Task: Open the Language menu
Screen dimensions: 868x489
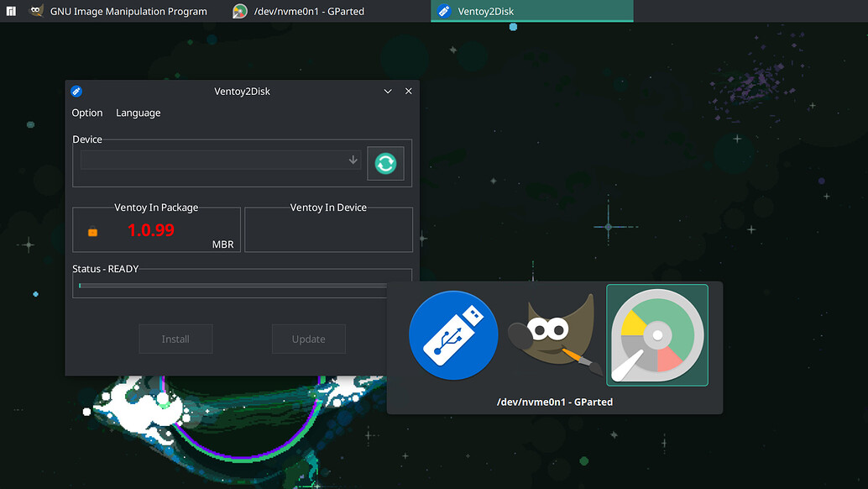Action: tap(138, 113)
